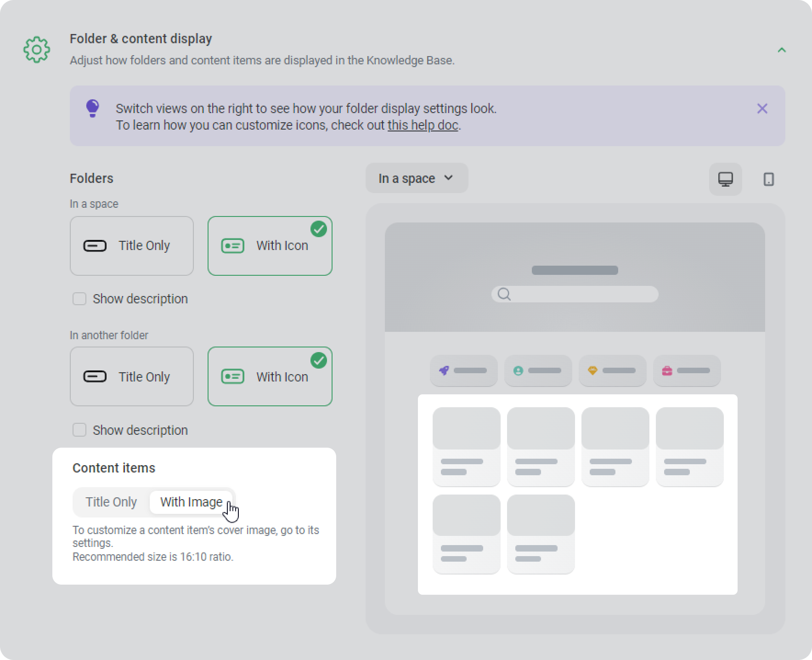Switch preview to desktop view icon
The height and width of the screenshot is (660, 812).
[x=726, y=179]
